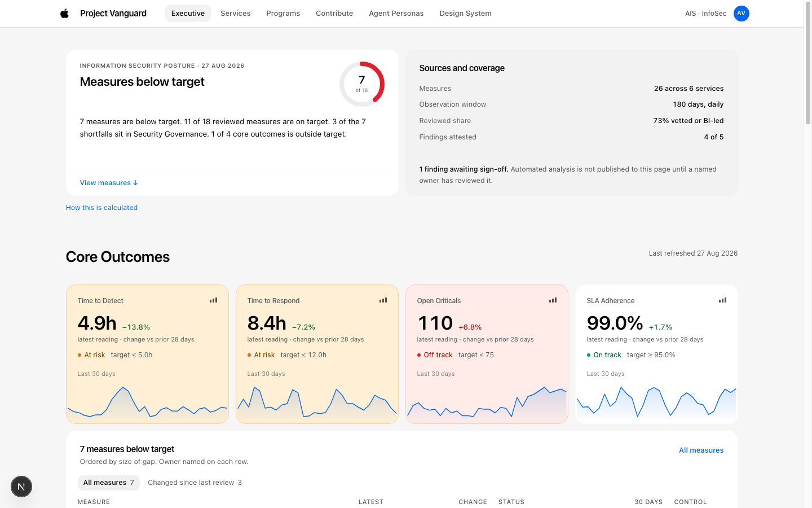Click the 26 across 6 services value

689,89
